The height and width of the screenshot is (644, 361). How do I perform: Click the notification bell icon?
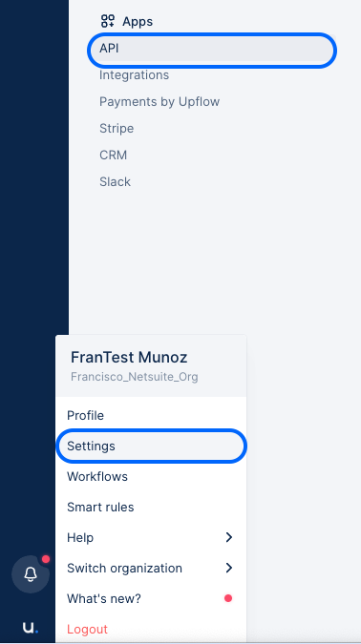tap(31, 574)
